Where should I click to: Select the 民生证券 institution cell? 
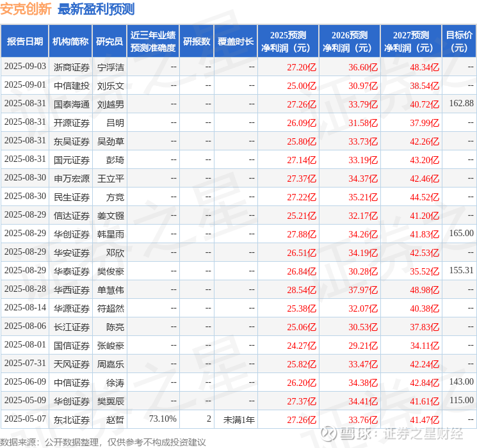point(72,197)
